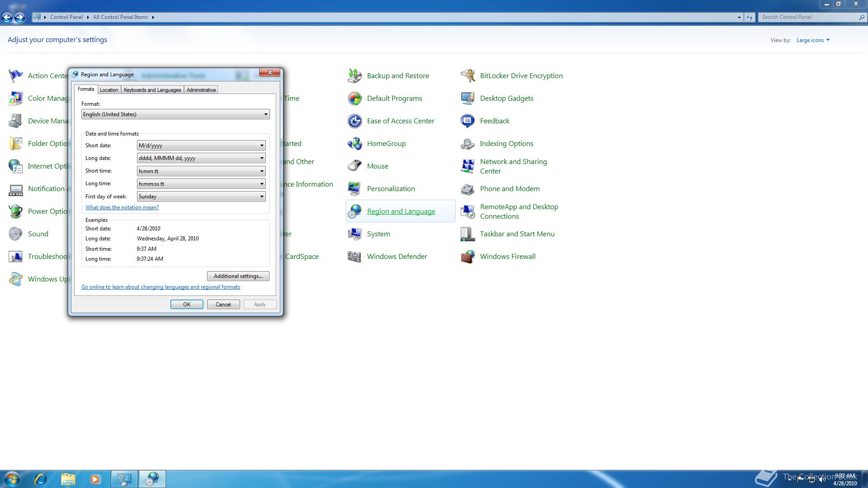
Task: Click the volume icon in system tray
Action: point(822,480)
